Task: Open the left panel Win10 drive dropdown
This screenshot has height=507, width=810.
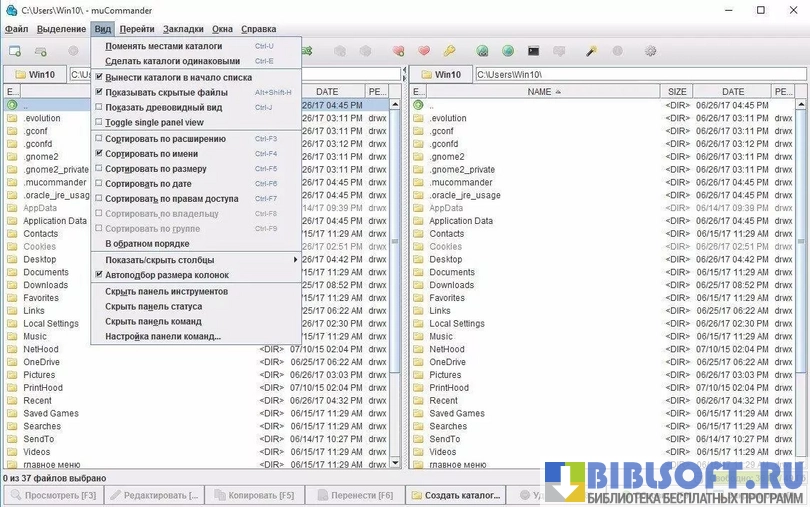Action: [x=34, y=74]
